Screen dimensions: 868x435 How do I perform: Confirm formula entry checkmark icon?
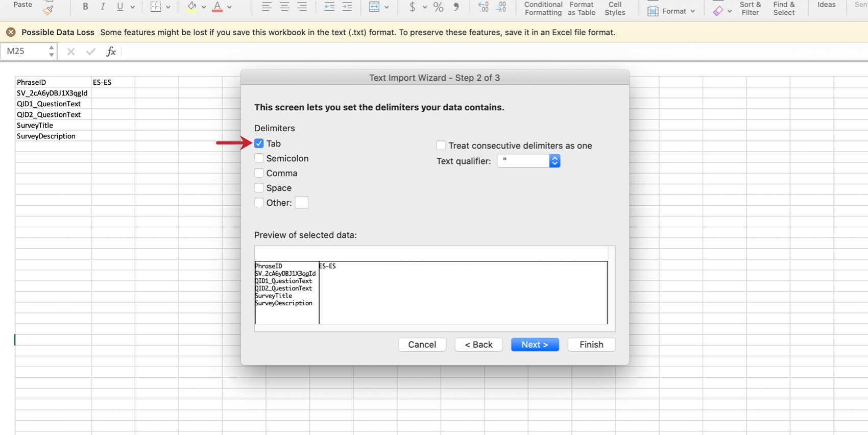[90, 51]
